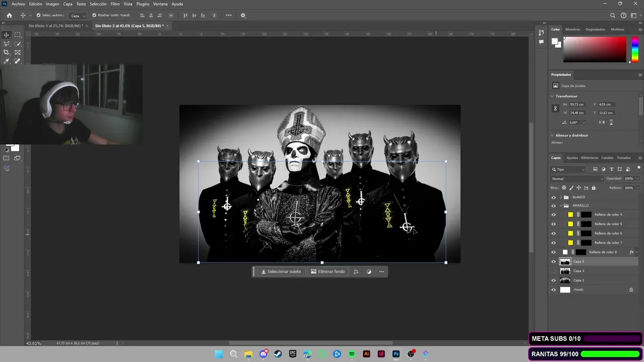The width and height of the screenshot is (644, 362).
Task: Toggle Mostrar contr. transf. checkbox
Action: click(94, 15)
